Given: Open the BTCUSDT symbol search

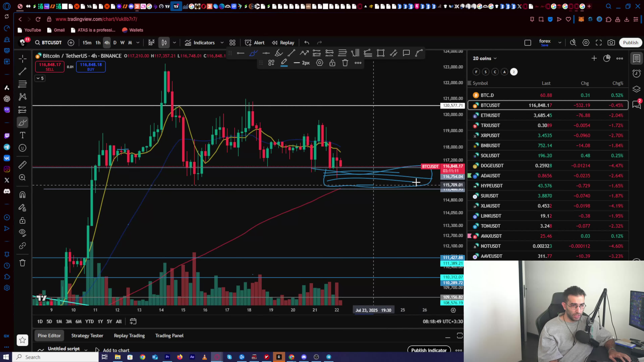Looking at the screenshot, I should pyautogui.click(x=48, y=43).
